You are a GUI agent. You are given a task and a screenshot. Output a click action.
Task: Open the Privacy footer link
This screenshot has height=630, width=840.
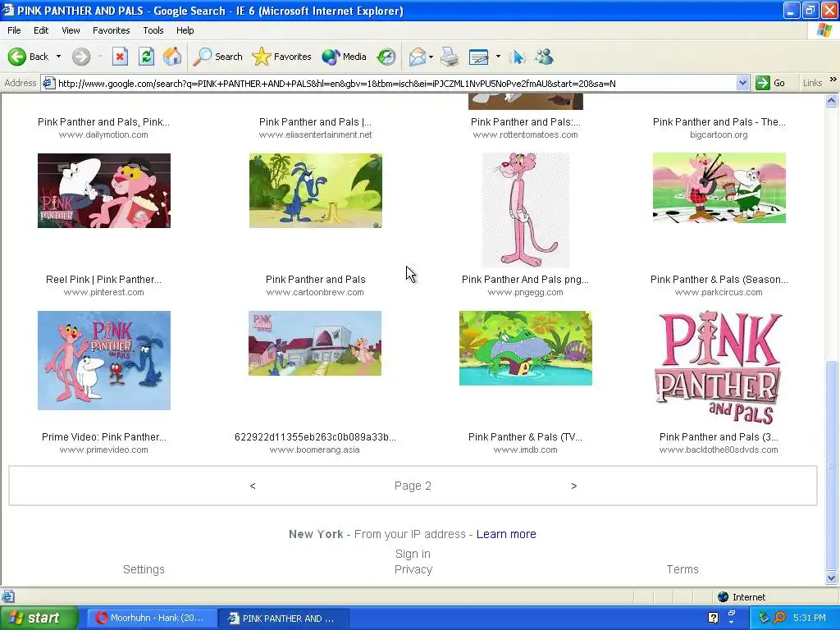pos(413,569)
